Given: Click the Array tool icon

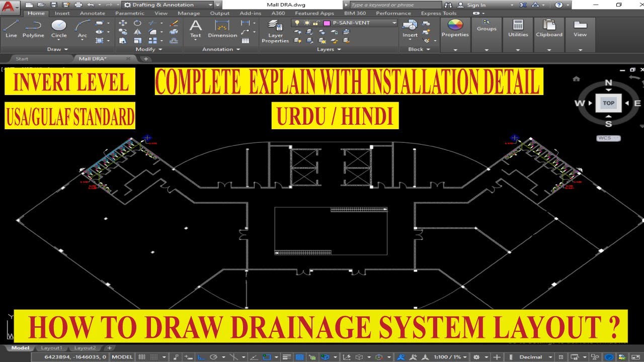Looking at the screenshot, I should point(152,40).
